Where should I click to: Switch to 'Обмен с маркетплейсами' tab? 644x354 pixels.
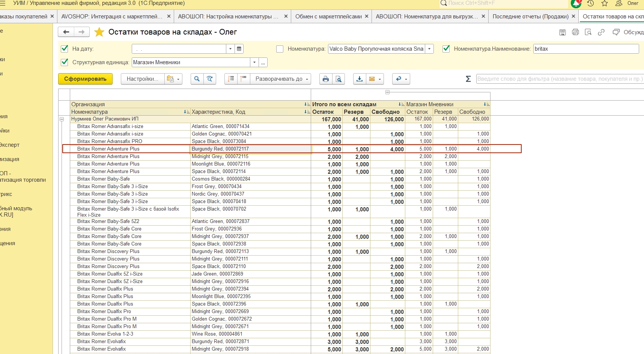click(x=328, y=17)
